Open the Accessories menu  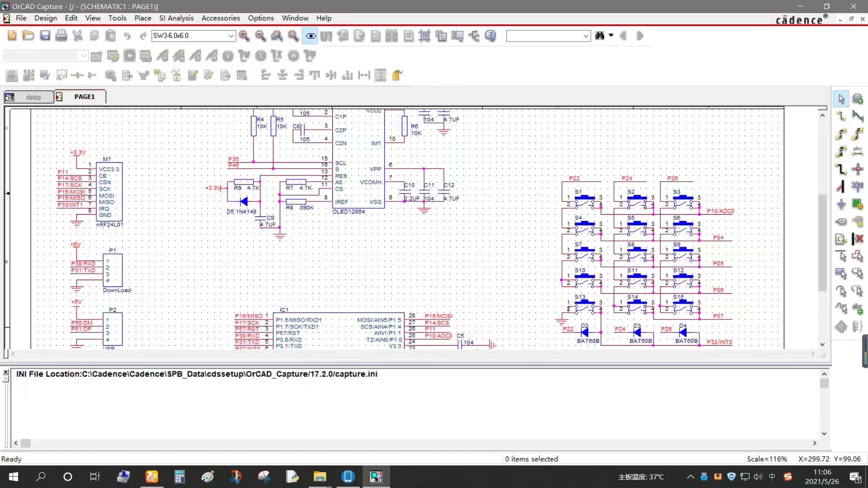click(220, 18)
